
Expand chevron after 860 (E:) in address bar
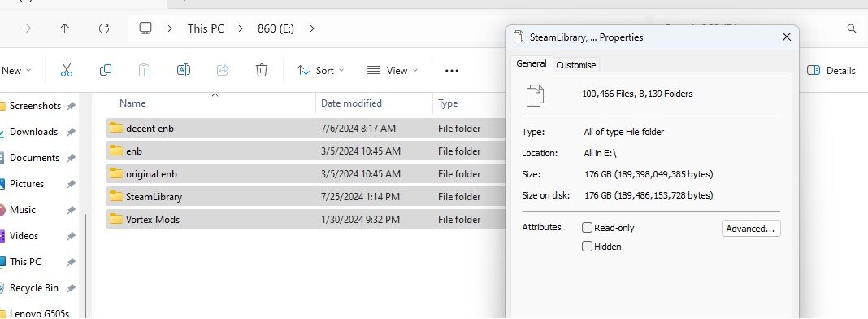(312, 28)
